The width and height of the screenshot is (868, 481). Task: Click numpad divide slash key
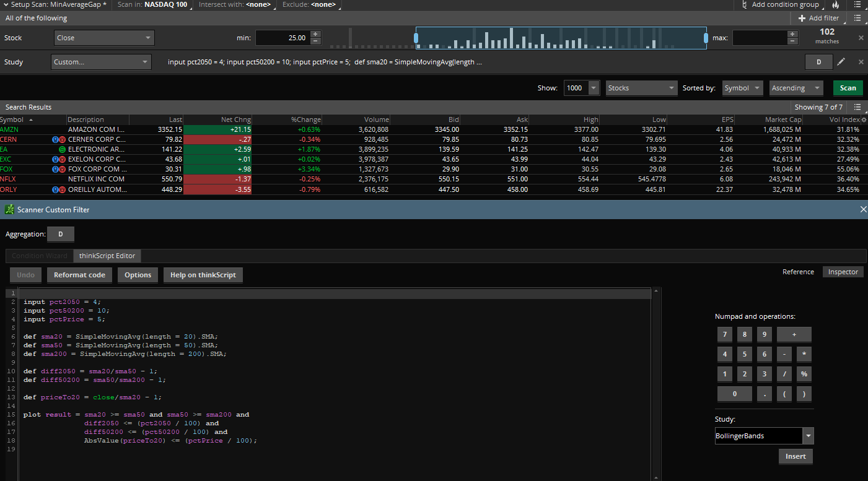tap(784, 375)
